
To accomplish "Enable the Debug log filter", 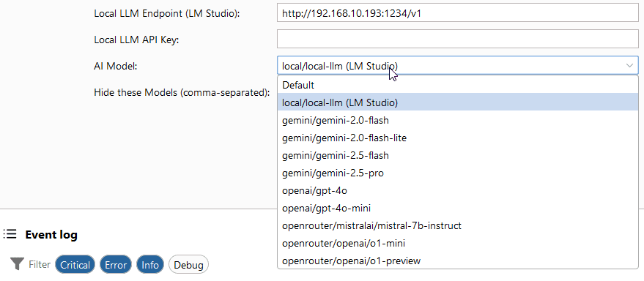I will [x=188, y=265].
